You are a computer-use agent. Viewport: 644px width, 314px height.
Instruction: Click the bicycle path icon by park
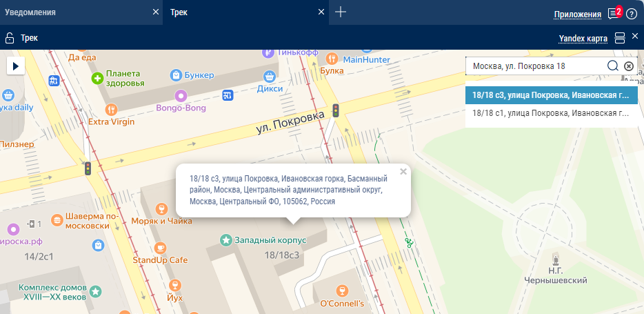[407, 242]
